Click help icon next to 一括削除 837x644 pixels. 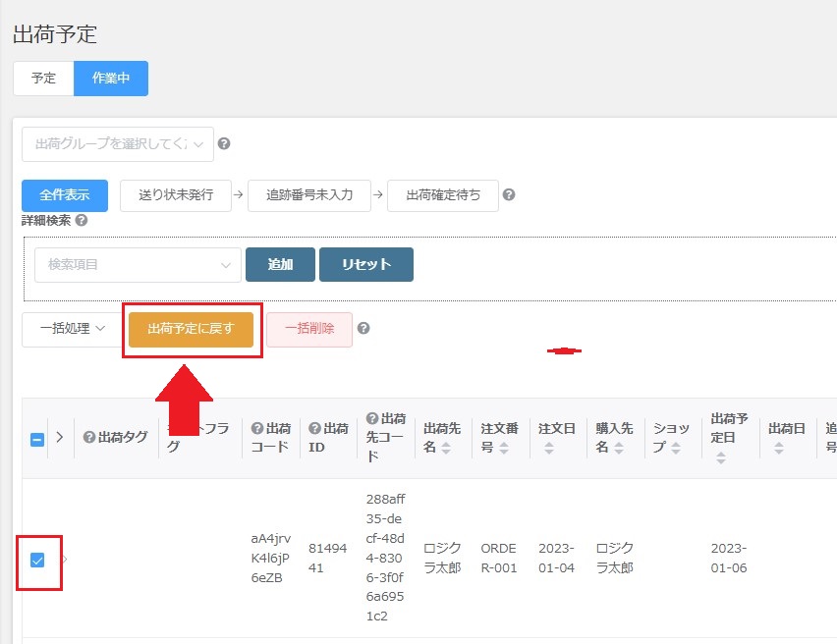pos(363,328)
